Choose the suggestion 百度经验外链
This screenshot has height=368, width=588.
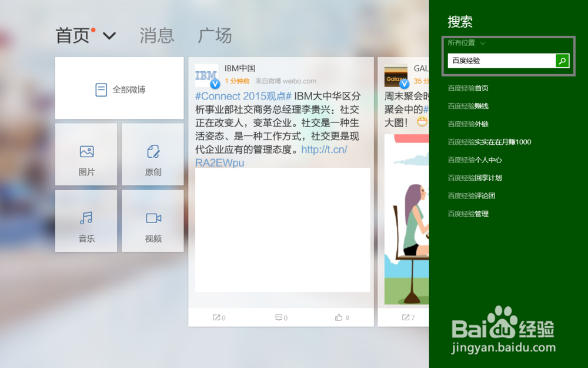pyautogui.click(x=468, y=124)
